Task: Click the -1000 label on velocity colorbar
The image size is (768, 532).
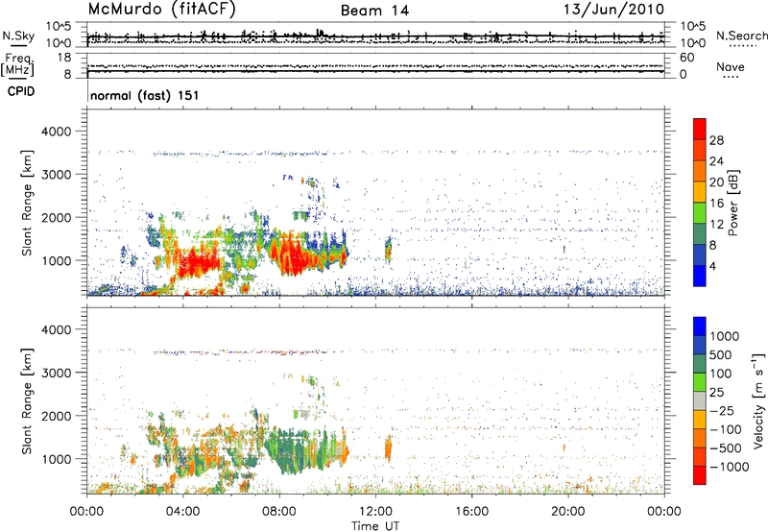Action: coord(729,467)
